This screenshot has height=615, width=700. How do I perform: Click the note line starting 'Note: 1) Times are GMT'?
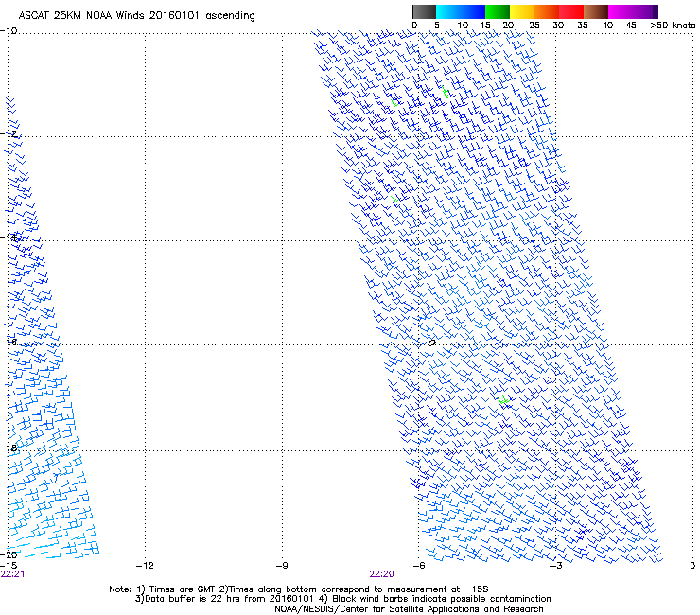pyautogui.click(x=299, y=589)
